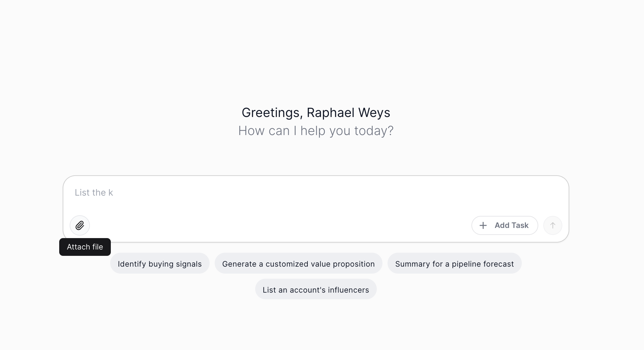Click the Add Task button label
Viewport: 644px width, 350px height.
pyautogui.click(x=511, y=225)
